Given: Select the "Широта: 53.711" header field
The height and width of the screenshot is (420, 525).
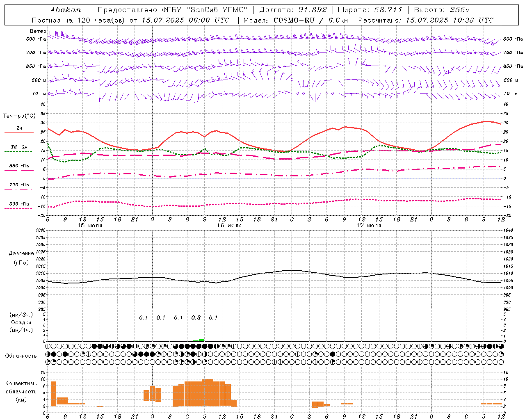Looking at the screenshot, I should (370, 10).
